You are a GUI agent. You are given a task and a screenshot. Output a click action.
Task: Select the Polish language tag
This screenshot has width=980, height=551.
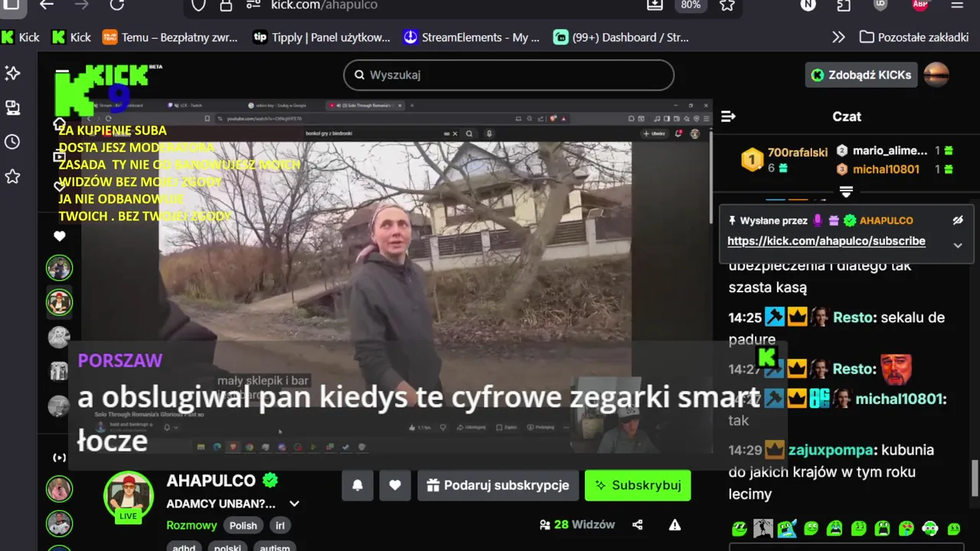(243, 526)
